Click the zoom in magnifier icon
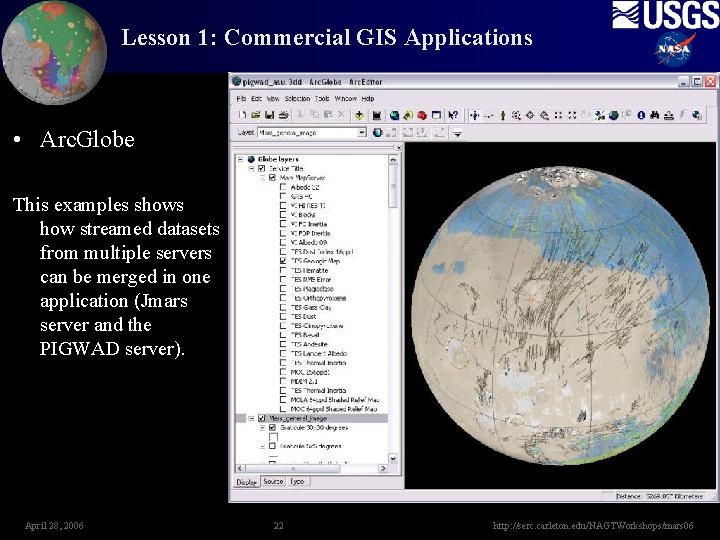The width and height of the screenshot is (720, 540). (516, 116)
